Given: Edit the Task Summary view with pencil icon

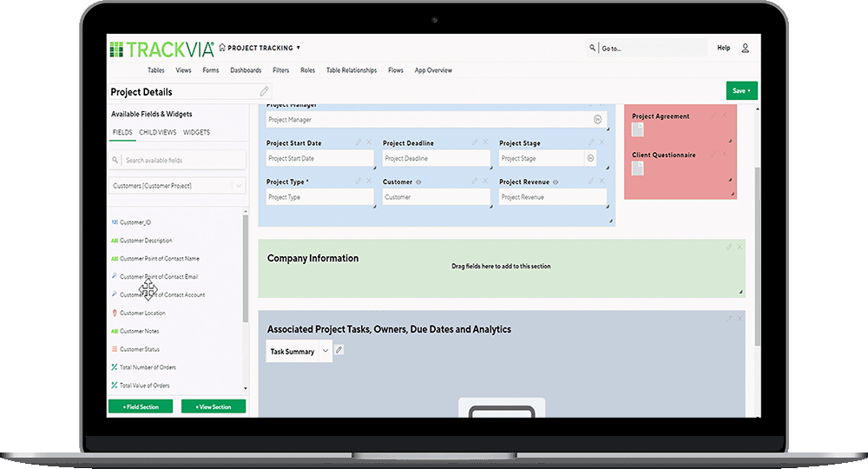Looking at the screenshot, I should 339,351.
